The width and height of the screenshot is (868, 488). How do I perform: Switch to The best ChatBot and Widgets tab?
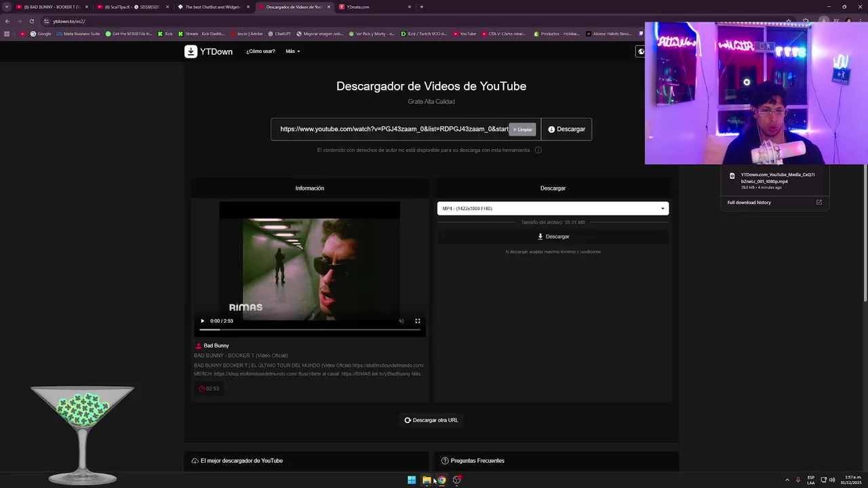point(212,7)
